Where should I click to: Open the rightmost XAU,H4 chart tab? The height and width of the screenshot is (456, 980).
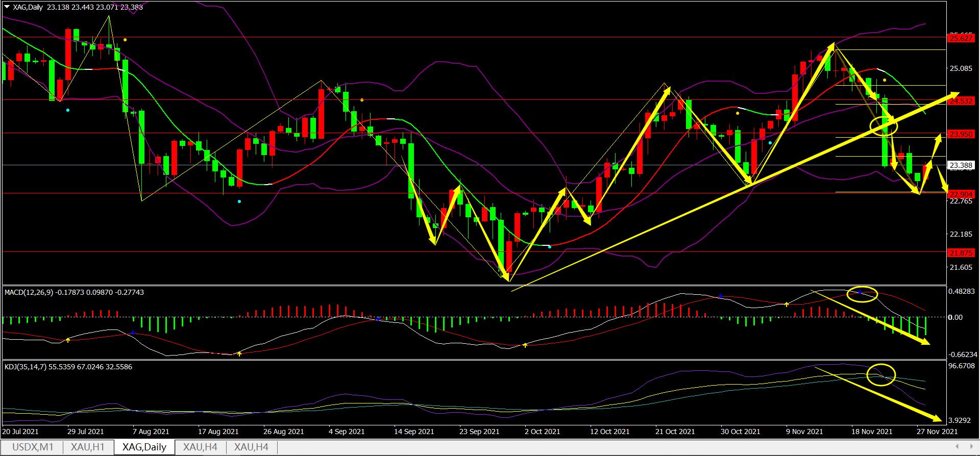[251, 447]
